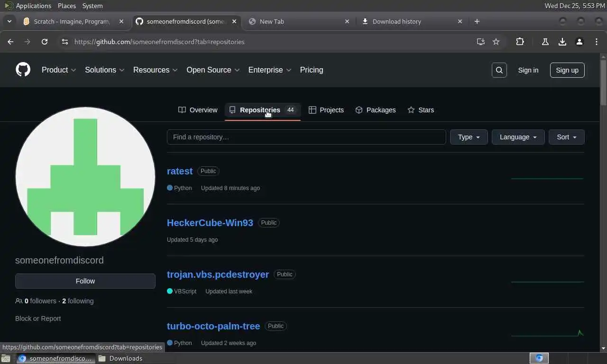Screen dimensions: 607x364
Task: Follow someonefromdiscord
Action: pyautogui.click(x=85, y=281)
